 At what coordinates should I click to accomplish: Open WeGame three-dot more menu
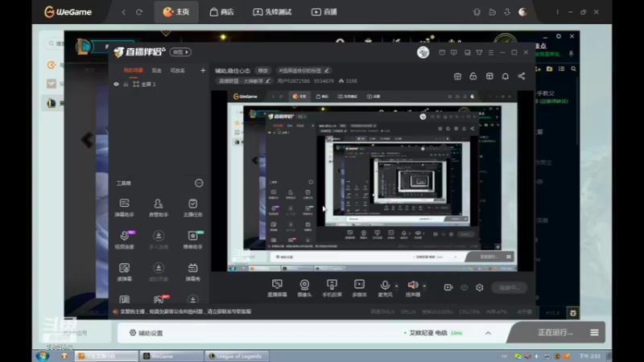pyautogui.click(x=557, y=12)
